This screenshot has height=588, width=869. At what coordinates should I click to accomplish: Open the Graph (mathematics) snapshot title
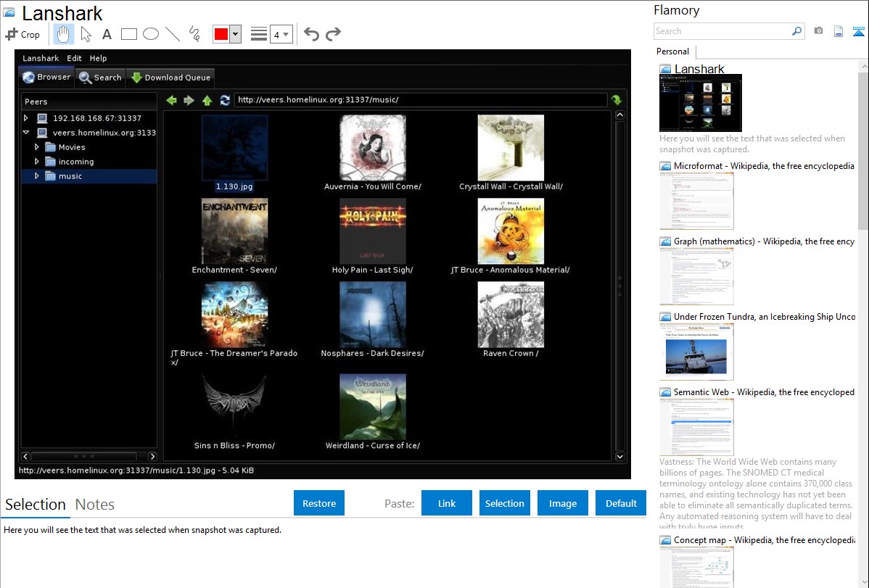[764, 241]
